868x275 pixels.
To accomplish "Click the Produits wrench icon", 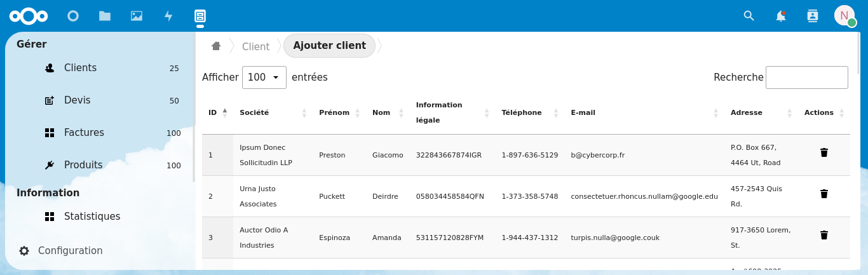I will (50, 165).
